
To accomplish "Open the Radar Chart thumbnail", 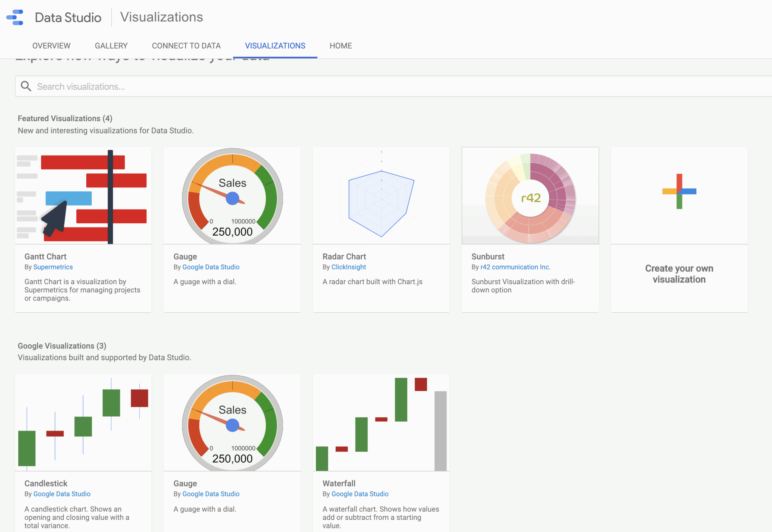I will pyautogui.click(x=381, y=196).
